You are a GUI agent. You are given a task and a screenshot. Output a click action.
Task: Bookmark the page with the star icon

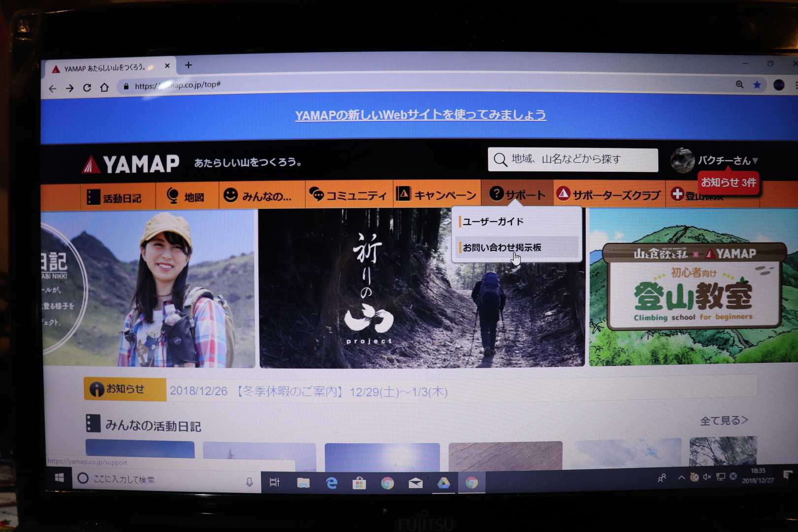click(757, 85)
